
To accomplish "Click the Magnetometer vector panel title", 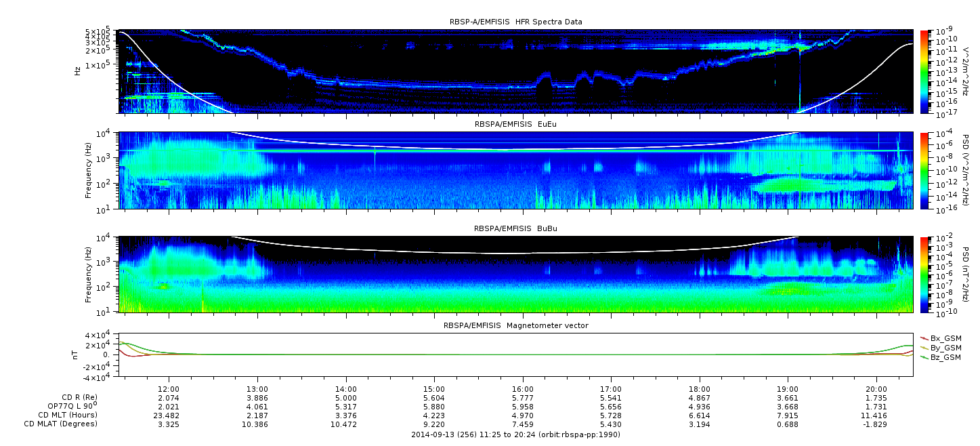I will [515, 325].
